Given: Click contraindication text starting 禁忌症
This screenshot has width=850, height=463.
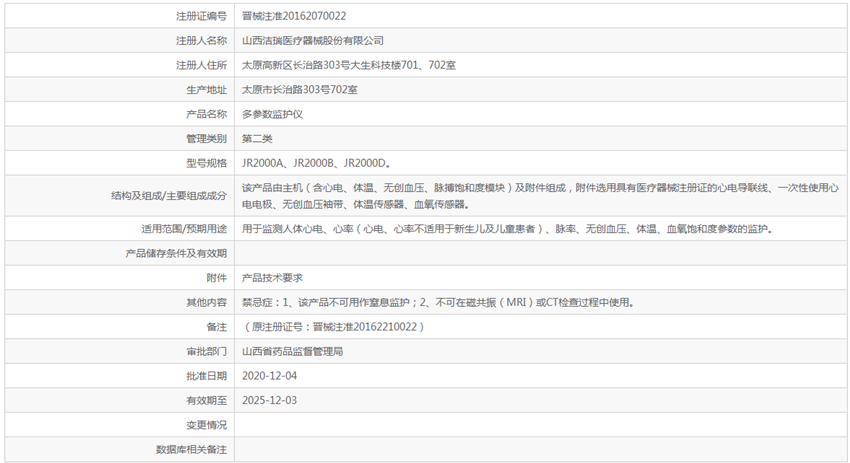Looking at the screenshot, I should 438,303.
